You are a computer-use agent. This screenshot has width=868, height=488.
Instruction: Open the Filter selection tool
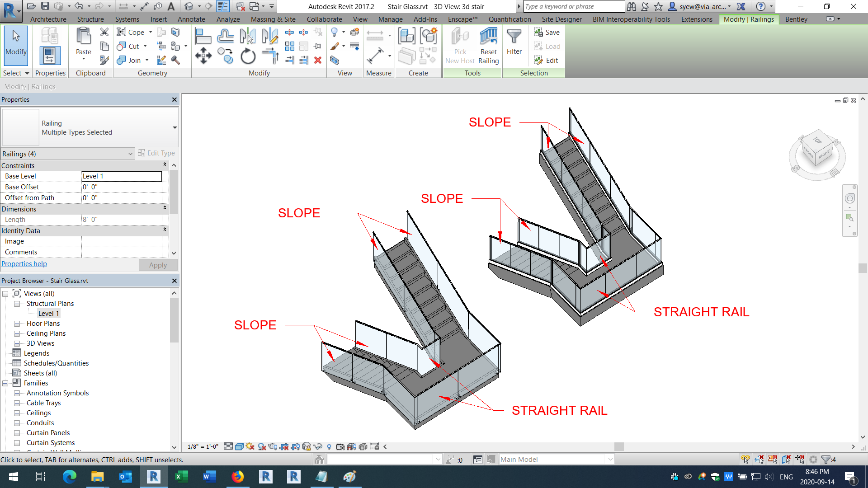tap(514, 43)
